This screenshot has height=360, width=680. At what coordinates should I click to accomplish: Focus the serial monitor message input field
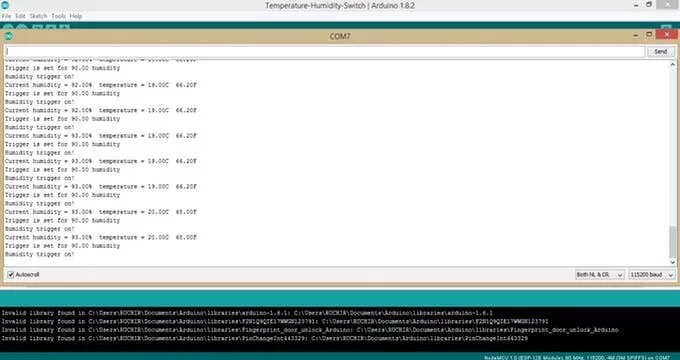324,52
